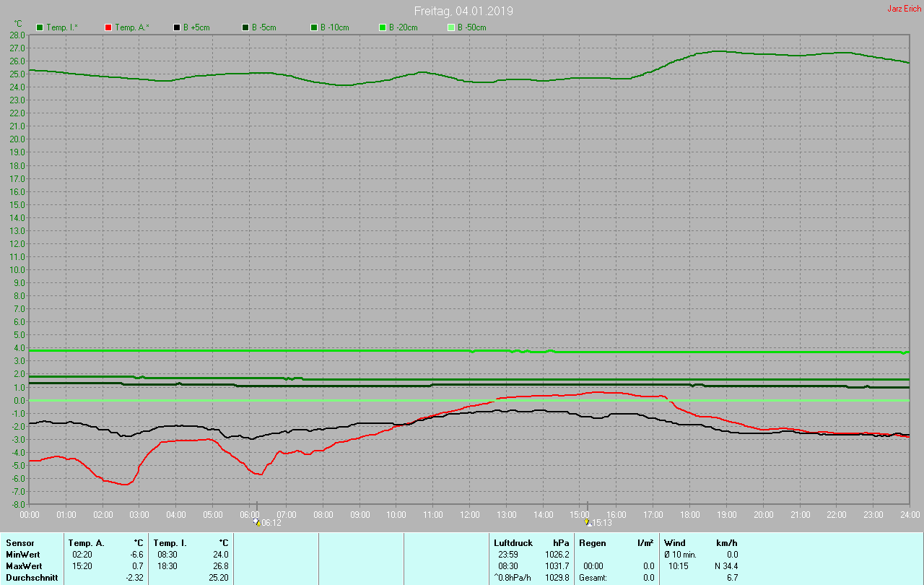Click the Durchschnitt row label

[x=31, y=578]
